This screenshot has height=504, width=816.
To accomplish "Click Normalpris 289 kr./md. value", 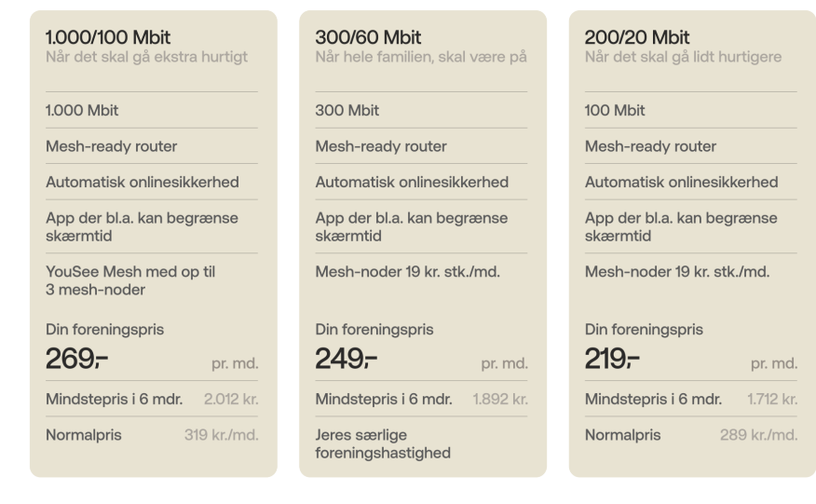I will (x=759, y=435).
